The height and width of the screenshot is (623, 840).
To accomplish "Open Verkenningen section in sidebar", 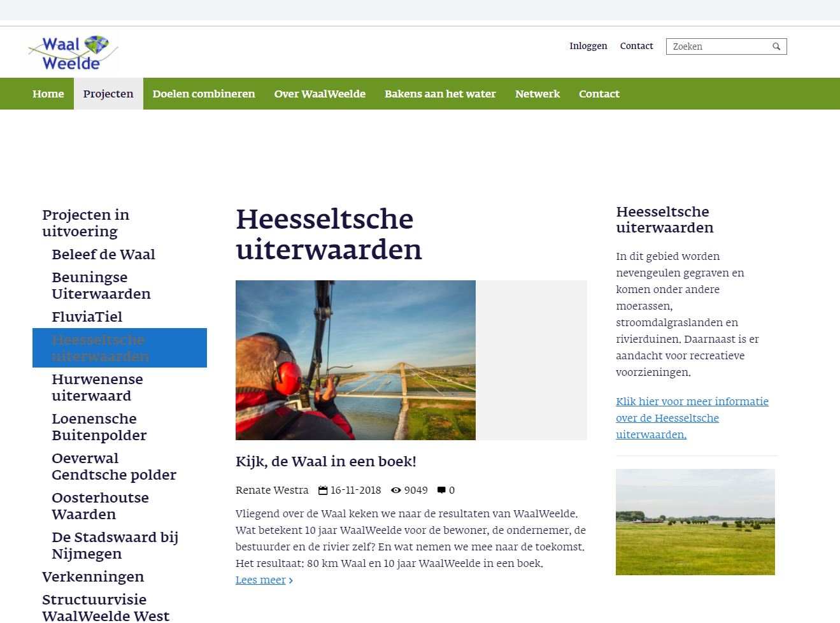I will [x=93, y=576].
